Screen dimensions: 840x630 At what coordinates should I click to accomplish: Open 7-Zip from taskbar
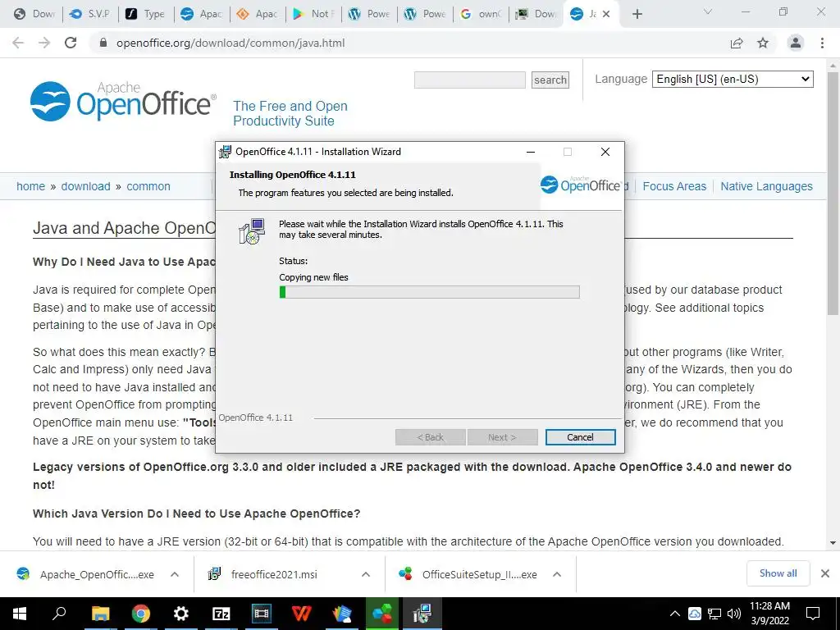[221, 614]
